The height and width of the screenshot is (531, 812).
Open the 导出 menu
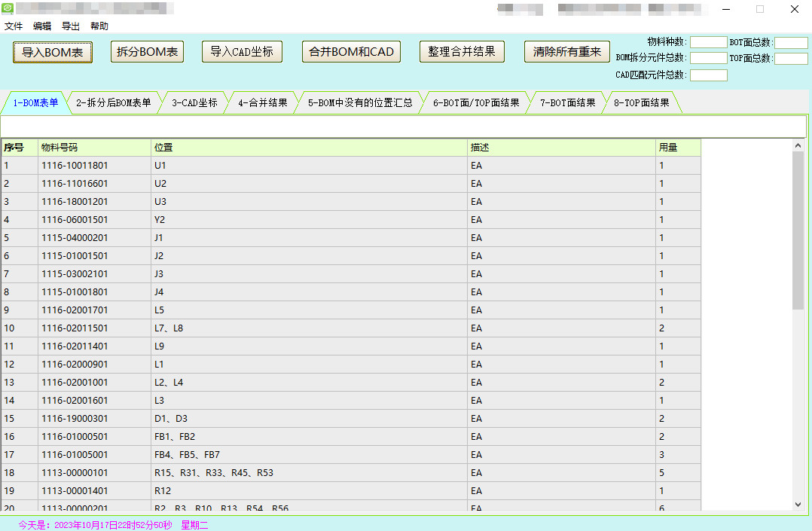71,26
